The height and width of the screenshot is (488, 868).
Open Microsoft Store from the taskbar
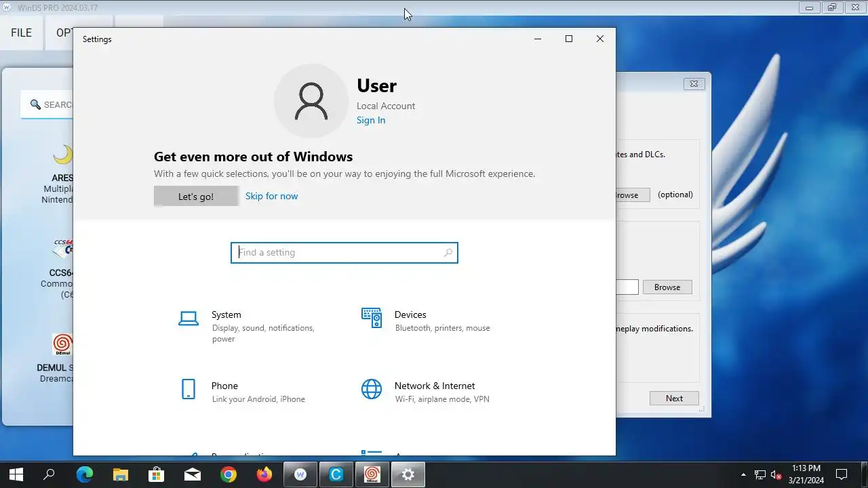tap(156, 474)
